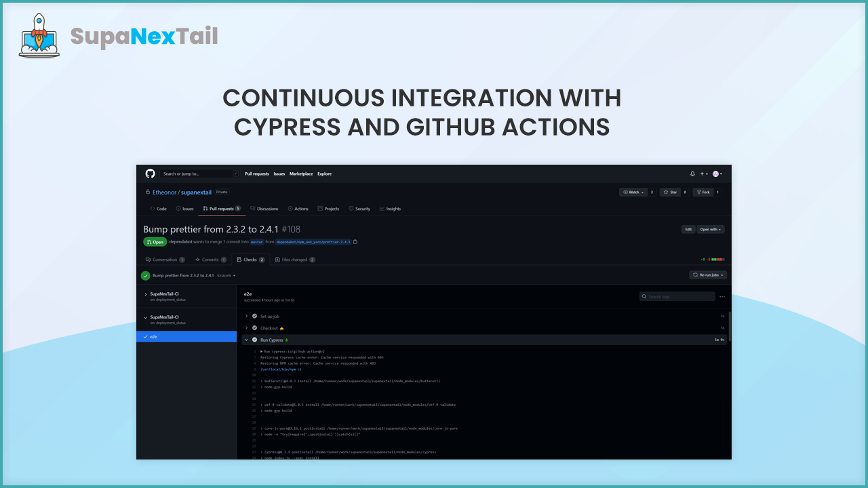Image resolution: width=868 pixels, height=488 pixels.
Task: Open the plus create-new menu
Action: coord(705,174)
